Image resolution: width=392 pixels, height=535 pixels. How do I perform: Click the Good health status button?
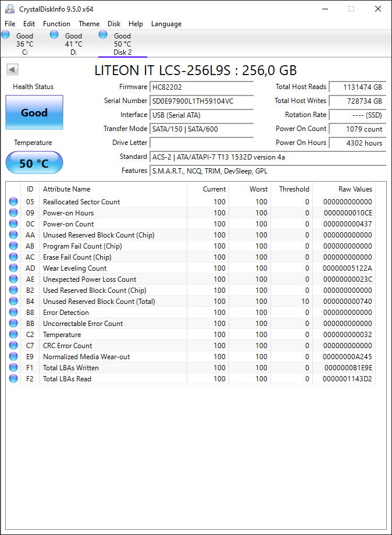(34, 112)
